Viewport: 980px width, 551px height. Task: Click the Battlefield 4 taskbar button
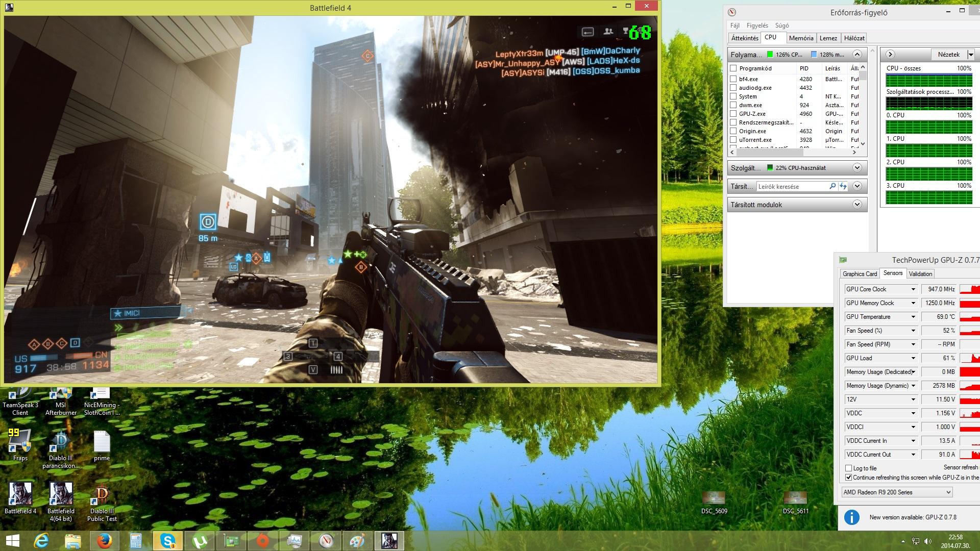pos(389,541)
